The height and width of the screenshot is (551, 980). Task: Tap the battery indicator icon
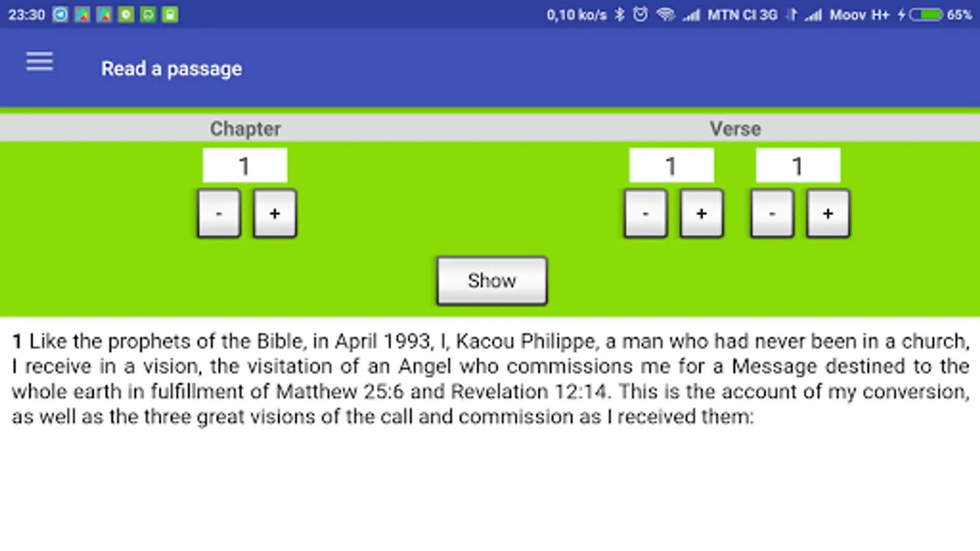click(925, 14)
